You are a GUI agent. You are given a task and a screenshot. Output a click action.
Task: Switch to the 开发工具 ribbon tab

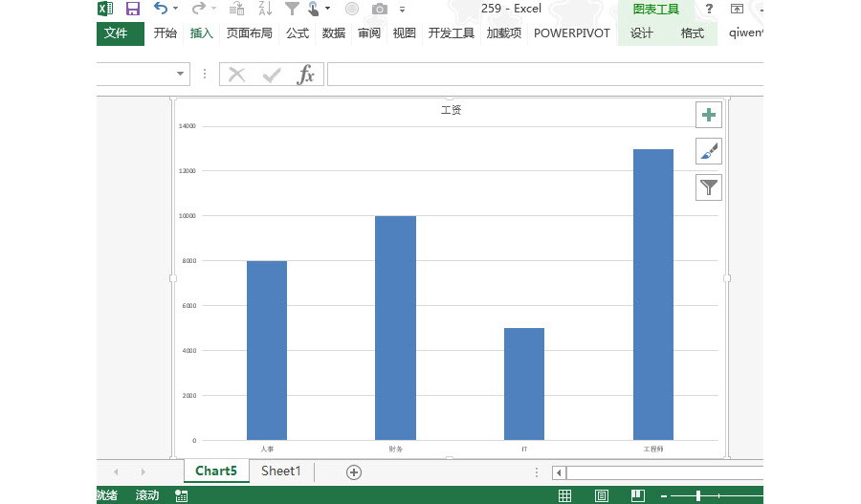pos(452,33)
